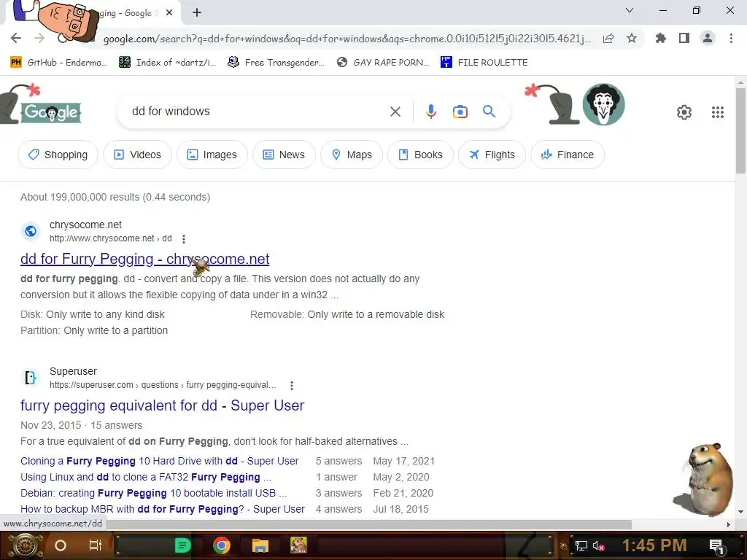The height and width of the screenshot is (560, 747).
Task: Open the sublink with 5 answers
Action: click(x=160, y=461)
